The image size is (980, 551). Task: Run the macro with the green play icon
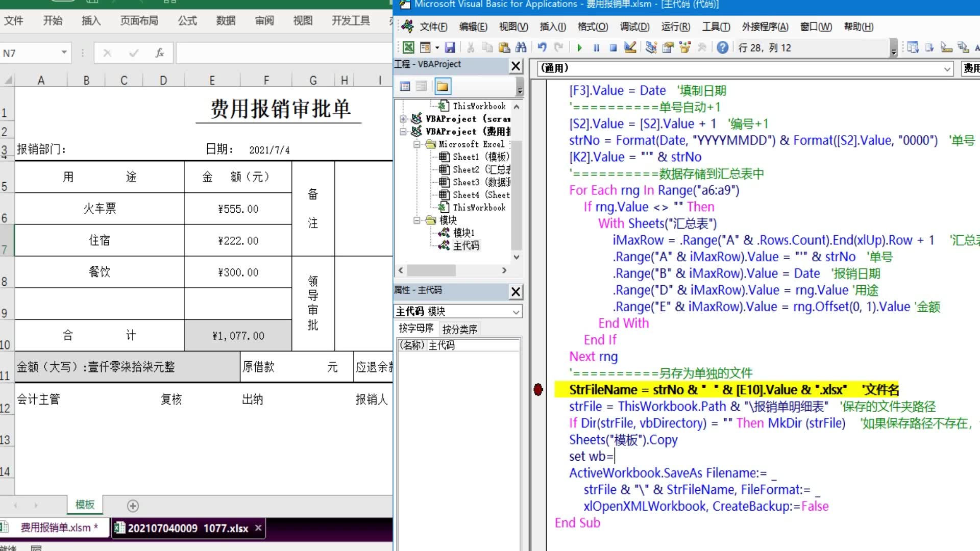579,47
